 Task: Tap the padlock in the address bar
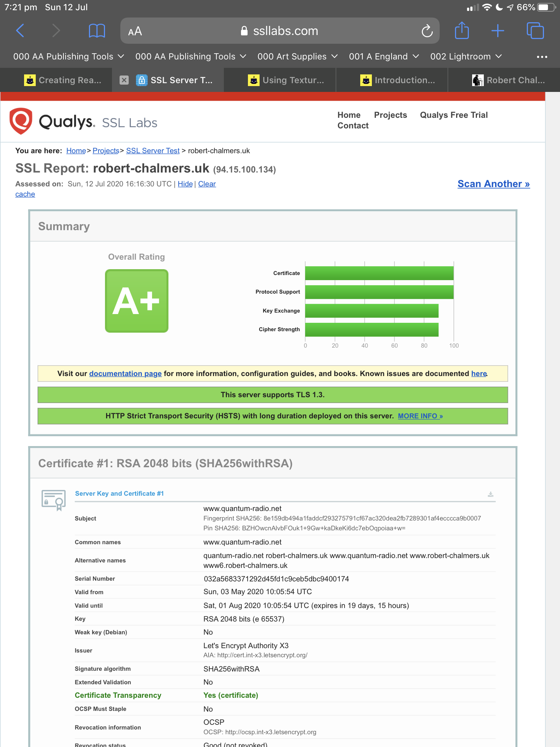coord(244,31)
